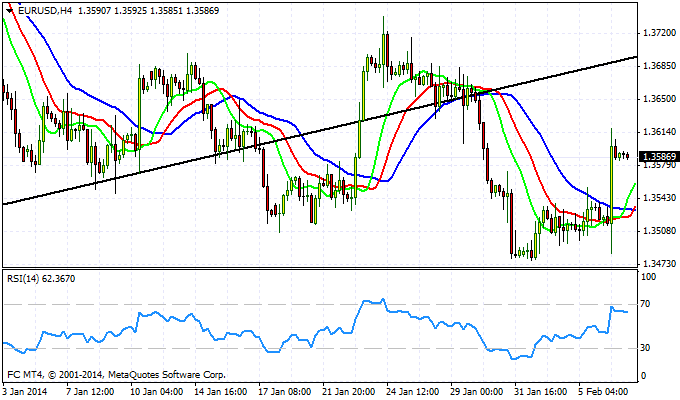Click the FC MT4 MetaQuotes copyright text
Image resolution: width=680 pixels, height=400 pixels.
tap(116, 374)
